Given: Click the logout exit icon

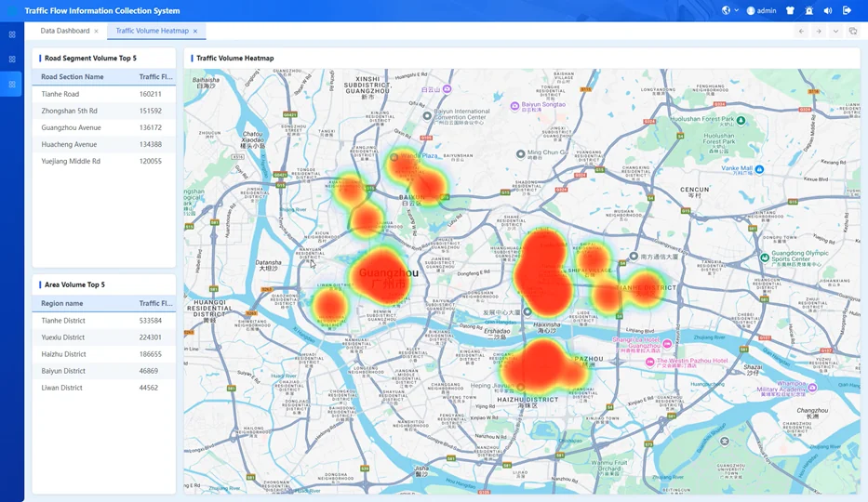Looking at the screenshot, I should coord(847,10).
